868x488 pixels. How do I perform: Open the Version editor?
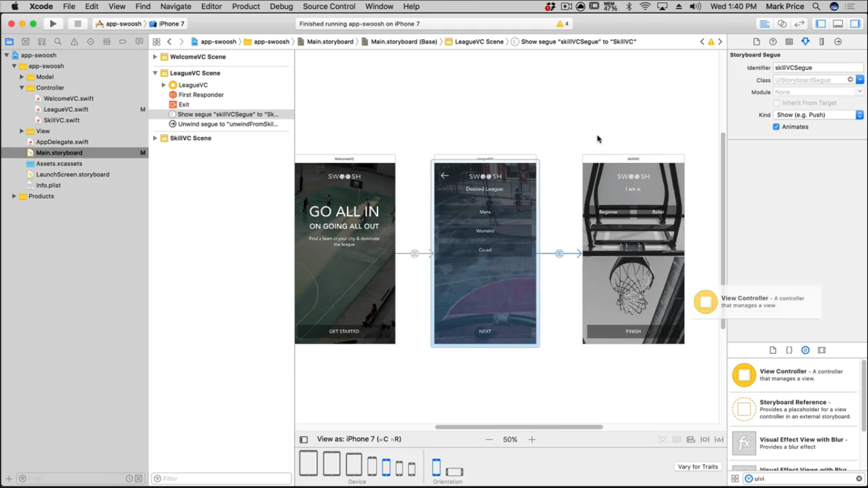pyautogui.click(x=799, y=24)
